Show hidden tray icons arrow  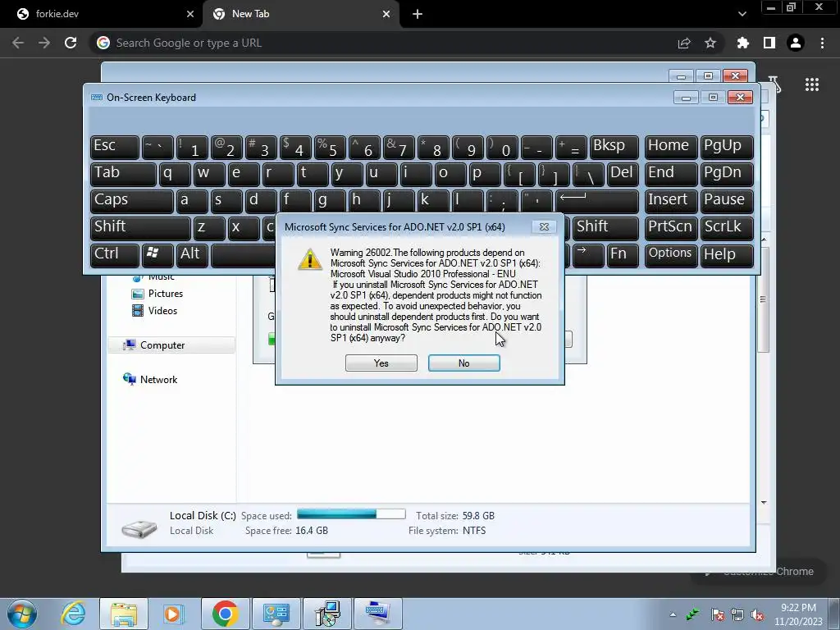673,614
